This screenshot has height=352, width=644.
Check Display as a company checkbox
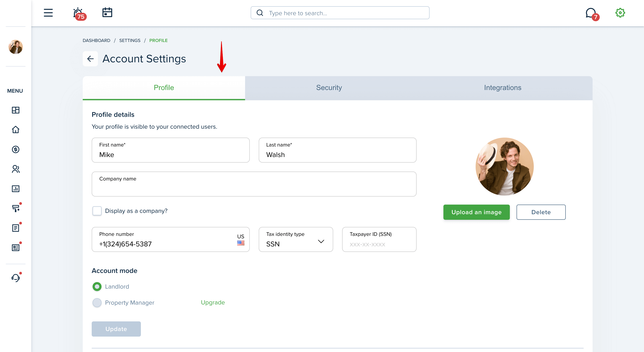(97, 211)
